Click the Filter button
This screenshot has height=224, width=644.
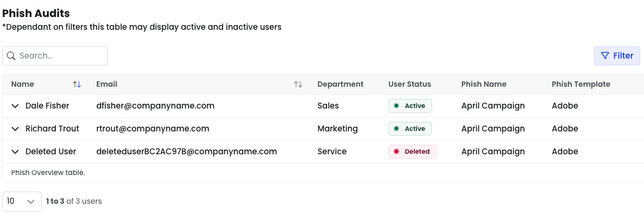[x=617, y=56]
